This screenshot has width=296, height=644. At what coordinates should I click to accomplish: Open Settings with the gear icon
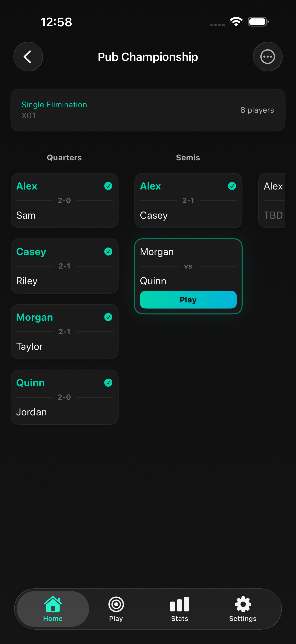[243, 605]
